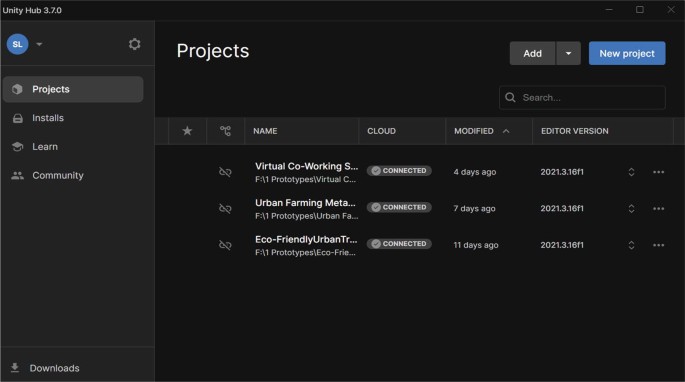This screenshot has width=685, height=382.
Task: Click CONNECTED badge for Virtual Co-Working
Action: (x=399, y=171)
